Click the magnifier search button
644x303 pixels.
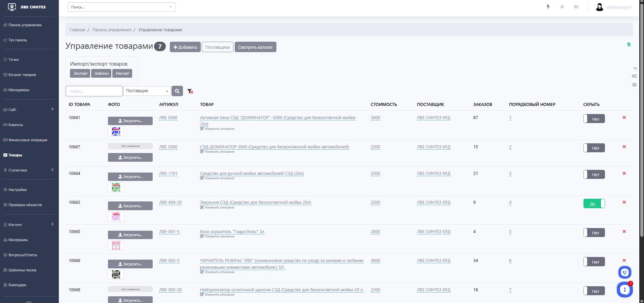(x=177, y=91)
